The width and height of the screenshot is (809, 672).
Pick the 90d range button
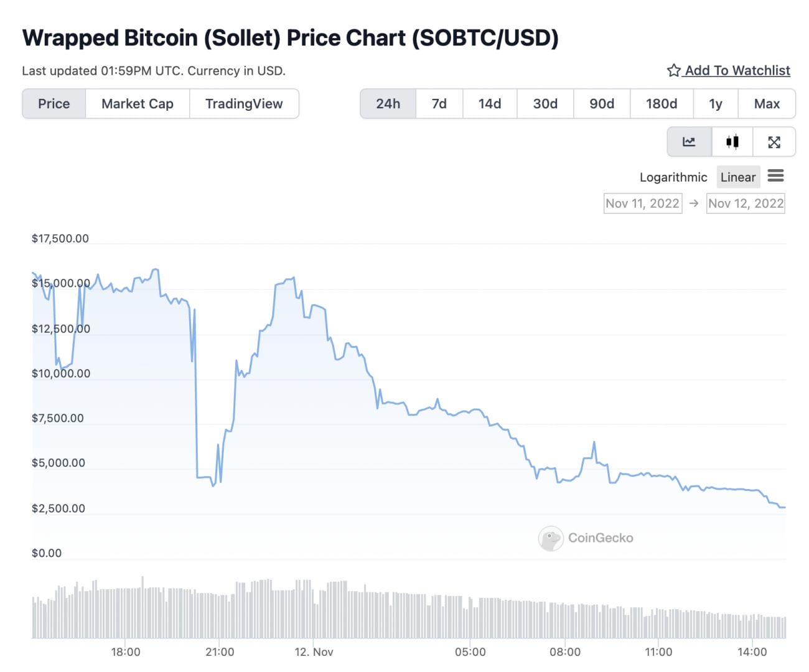coord(602,104)
